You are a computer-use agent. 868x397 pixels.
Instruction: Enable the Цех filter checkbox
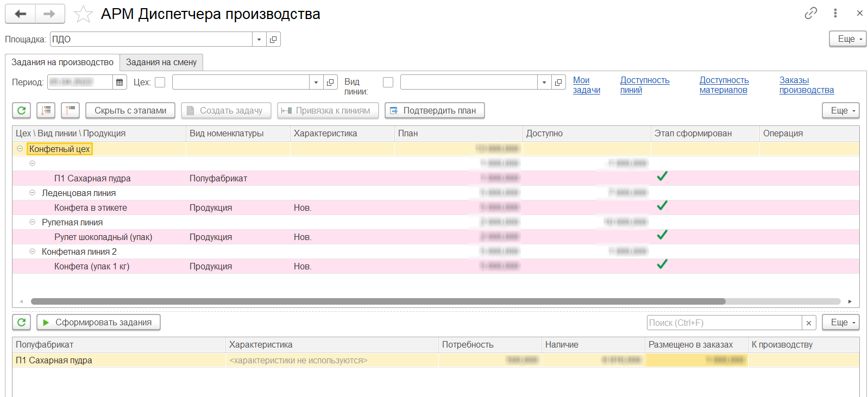pyautogui.click(x=160, y=82)
